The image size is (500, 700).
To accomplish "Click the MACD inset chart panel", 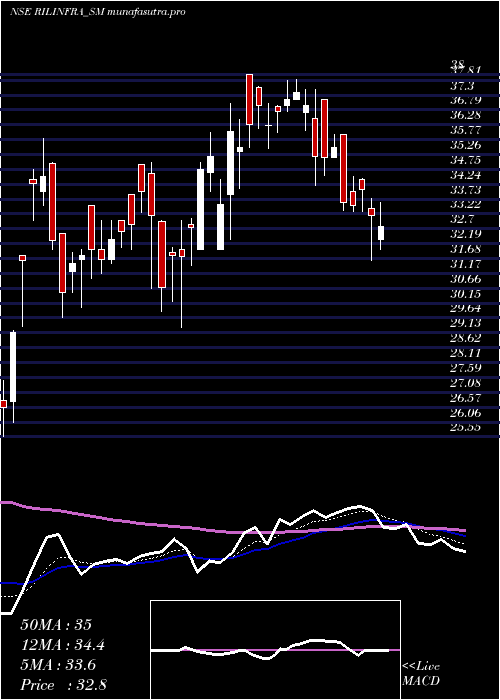I will point(275,650).
